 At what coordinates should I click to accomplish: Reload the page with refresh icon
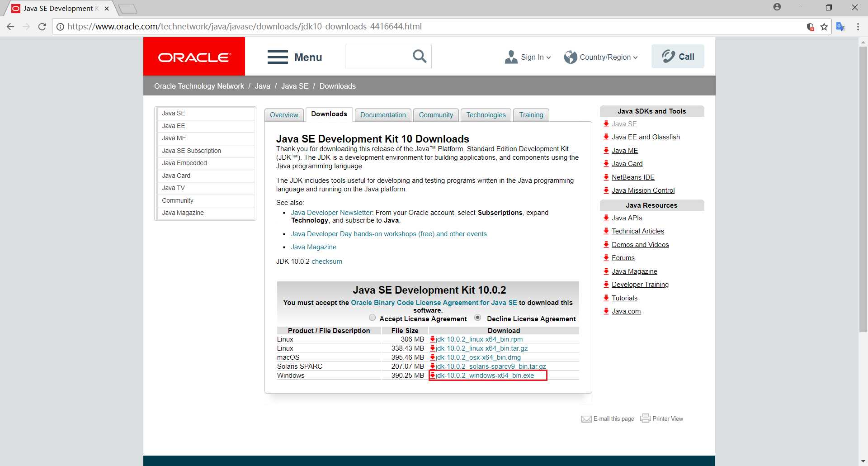(x=42, y=27)
